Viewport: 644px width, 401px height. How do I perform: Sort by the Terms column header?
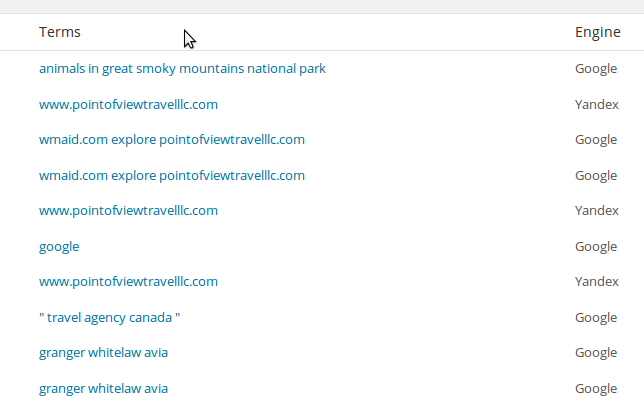(x=60, y=32)
